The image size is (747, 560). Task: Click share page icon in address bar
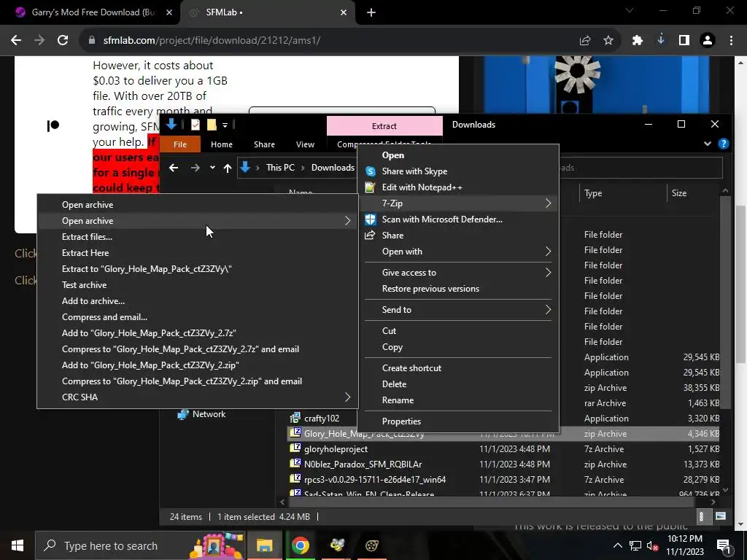585,41
